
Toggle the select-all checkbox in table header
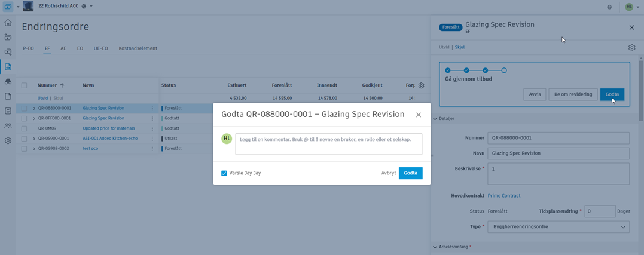(x=25, y=85)
